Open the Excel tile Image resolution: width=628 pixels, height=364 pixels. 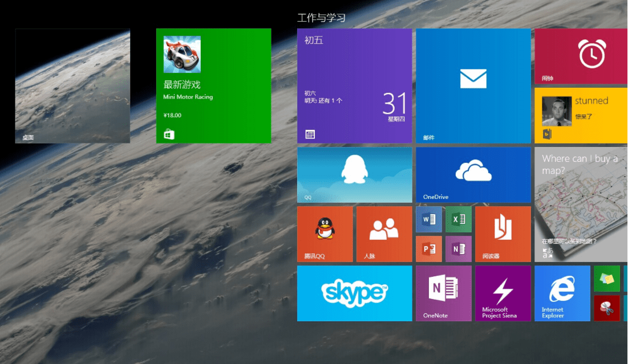(x=458, y=219)
